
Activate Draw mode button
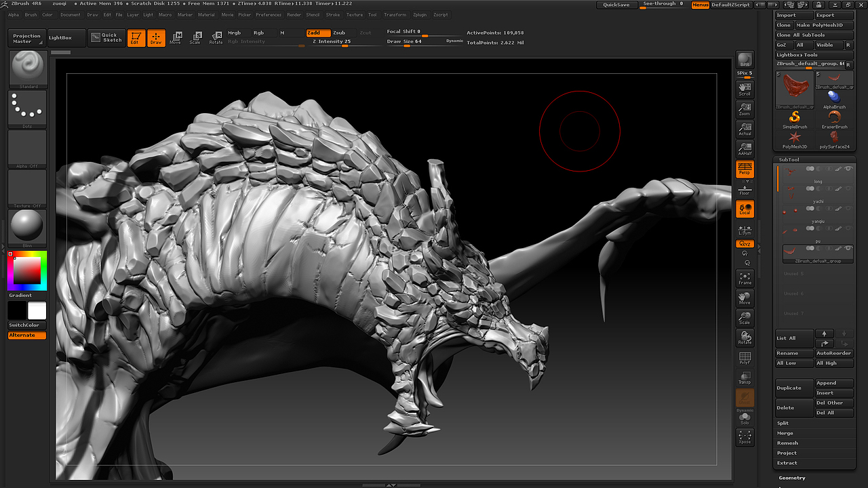(157, 38)
